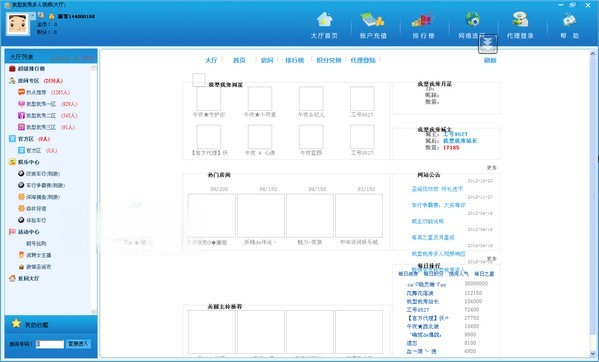Click the yellow star by 我的收藏
This screenshot has width=599, height=362.
pyautogui.click(x=16, y=323)
